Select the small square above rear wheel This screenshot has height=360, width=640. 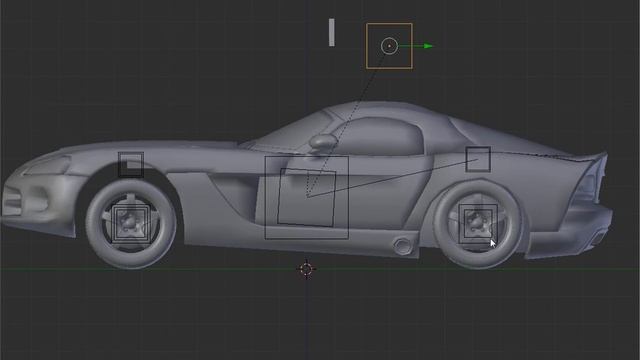pyautogui.click(x=478, y=159)
